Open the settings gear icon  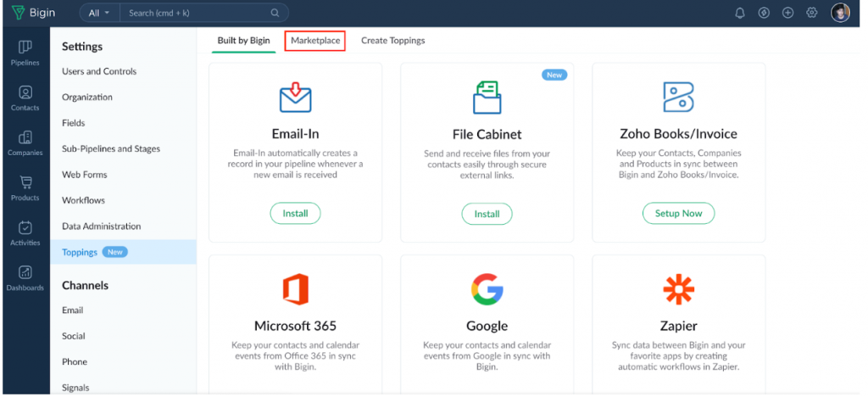coord(811,13)
